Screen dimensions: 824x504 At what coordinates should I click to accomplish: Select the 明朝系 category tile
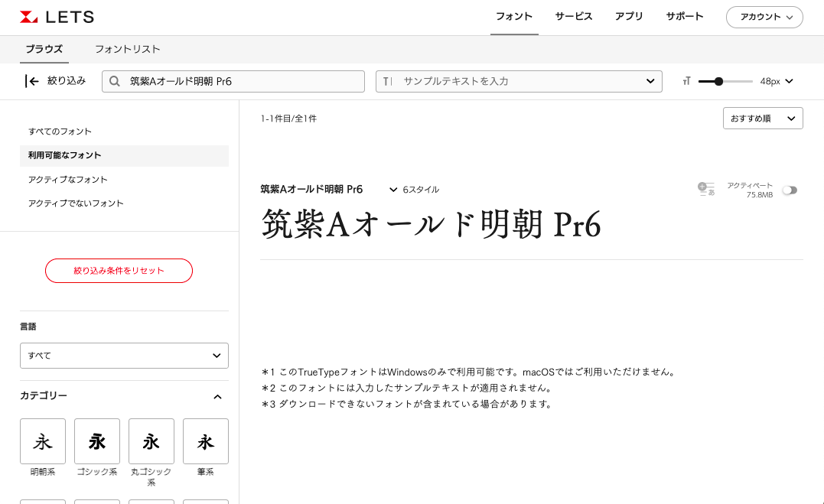(43, 441)
